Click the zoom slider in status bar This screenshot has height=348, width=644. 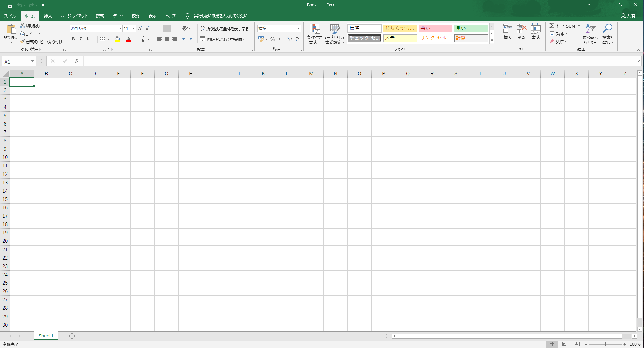pyautogui.click(x=605, y=344)
